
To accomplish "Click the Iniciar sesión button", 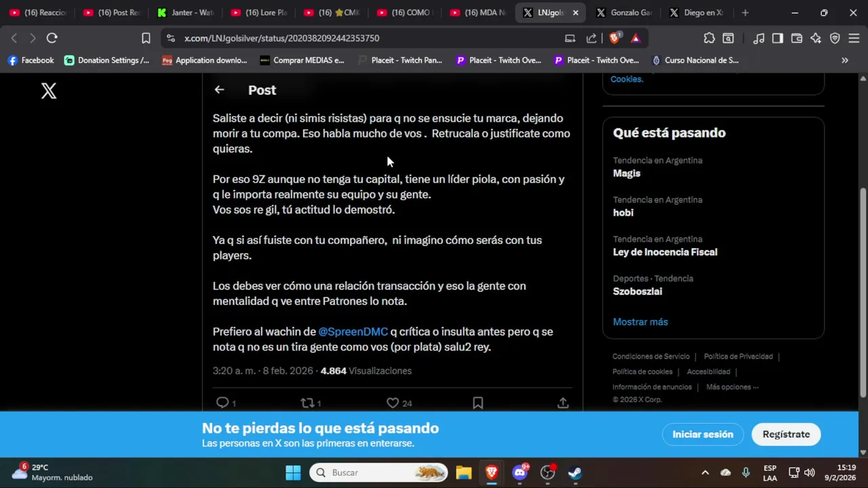I will [x=703, y=434].
